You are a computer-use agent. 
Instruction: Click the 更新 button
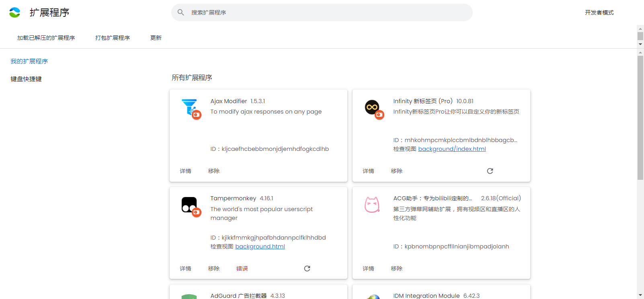(x=156, y=38)
